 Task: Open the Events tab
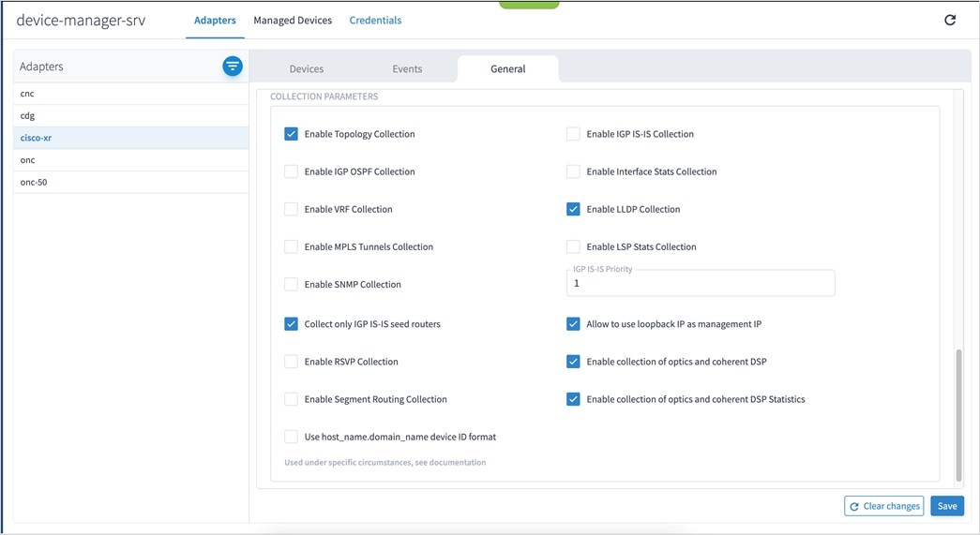[407, 69]
